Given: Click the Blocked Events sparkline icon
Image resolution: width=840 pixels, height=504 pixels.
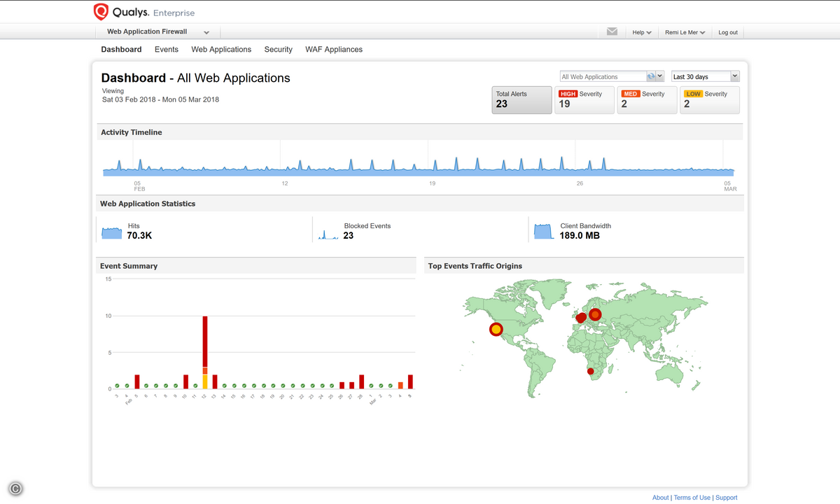Looking at the screenshot, I should [328, 233].
